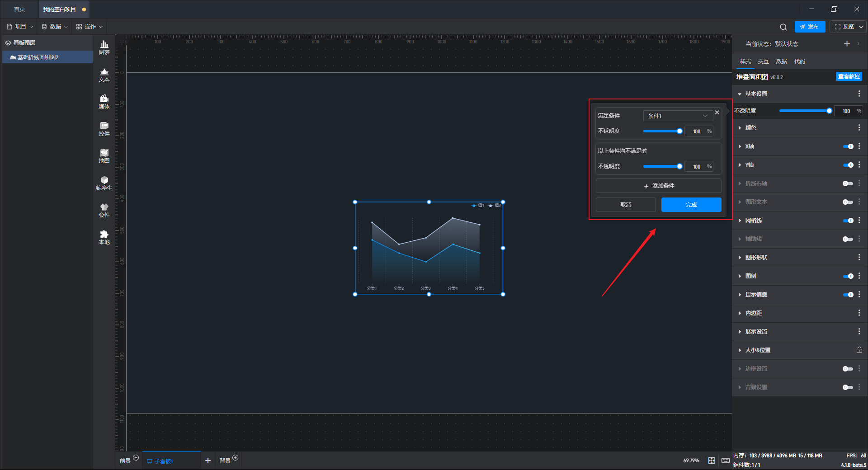Open 颜色 more options menu
This screenshot has height=470, width=868.
click(x=859, y=128)
